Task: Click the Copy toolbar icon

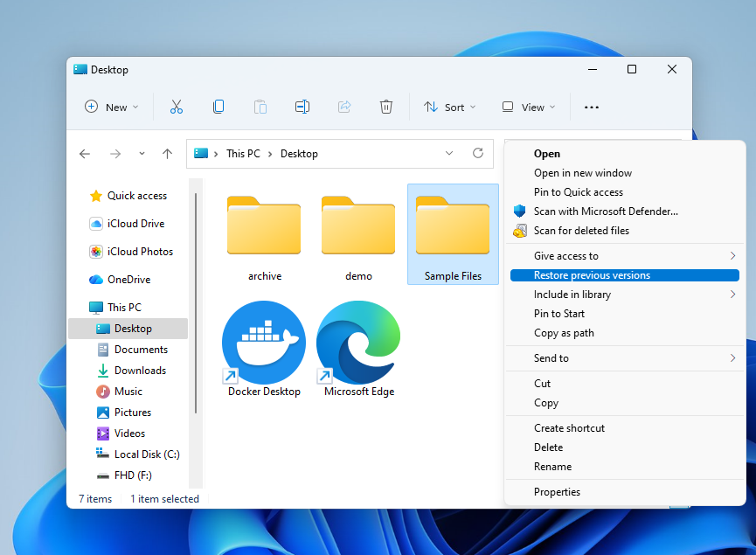Action: pos(218,107)
